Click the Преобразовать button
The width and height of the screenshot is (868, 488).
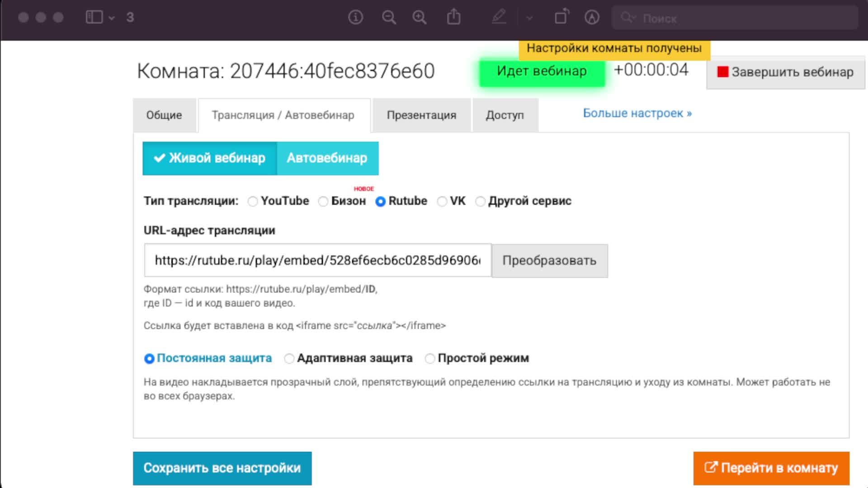[549, 261]
